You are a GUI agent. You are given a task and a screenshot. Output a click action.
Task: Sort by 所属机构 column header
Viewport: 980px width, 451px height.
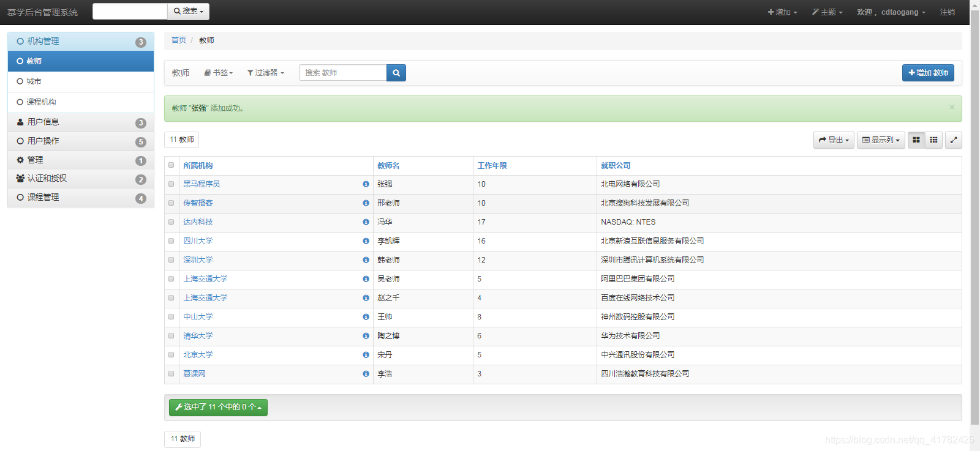click(198, 166)
